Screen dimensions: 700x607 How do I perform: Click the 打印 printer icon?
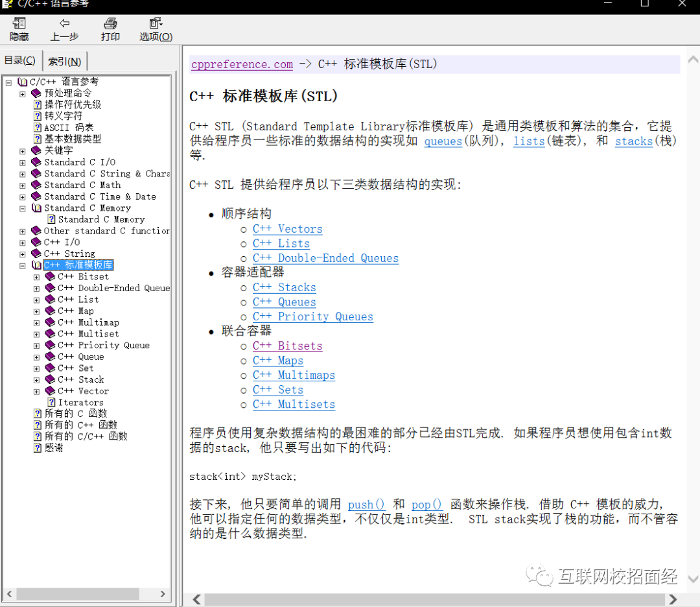click(110, 23)
